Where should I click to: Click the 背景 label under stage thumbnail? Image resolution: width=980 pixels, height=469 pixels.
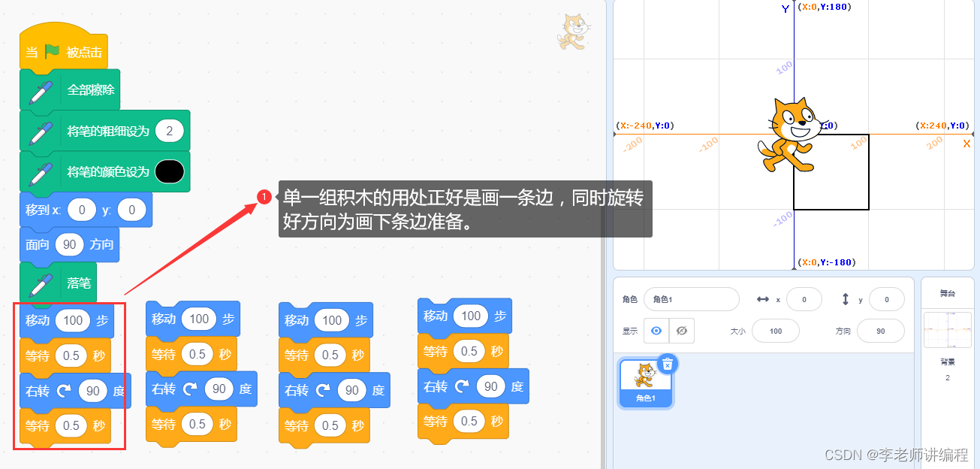click(x=948, y=362)
